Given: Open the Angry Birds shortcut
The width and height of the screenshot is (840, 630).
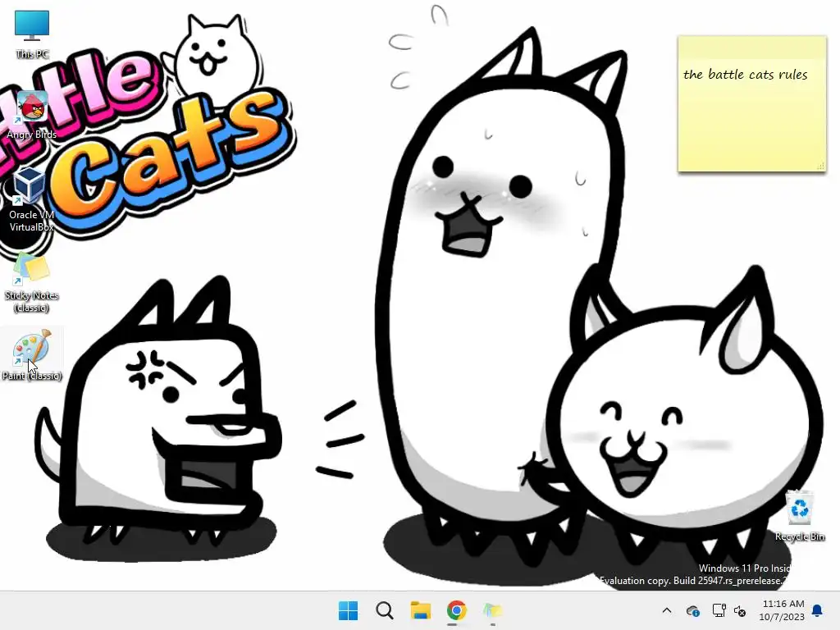Looking at the screenshot, I should point(32,115).
